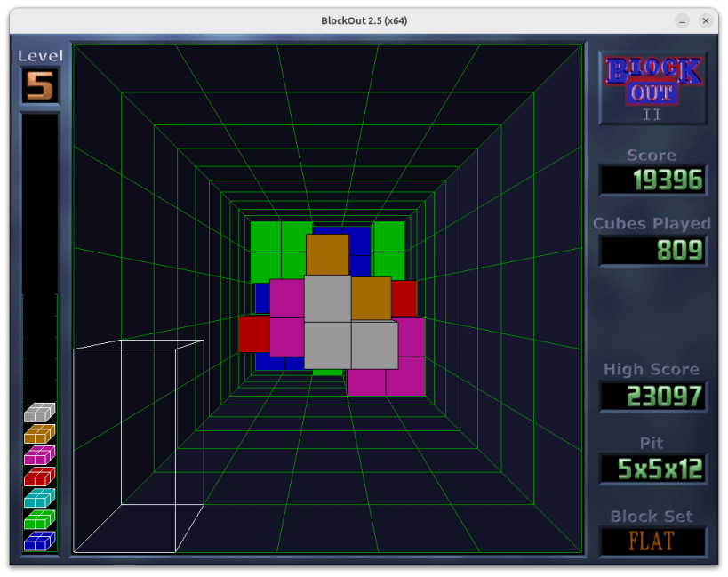Click the BlockOut 2.5 (x64) title bar
Screen dimensions: 728x577
(x=364, y=20)
